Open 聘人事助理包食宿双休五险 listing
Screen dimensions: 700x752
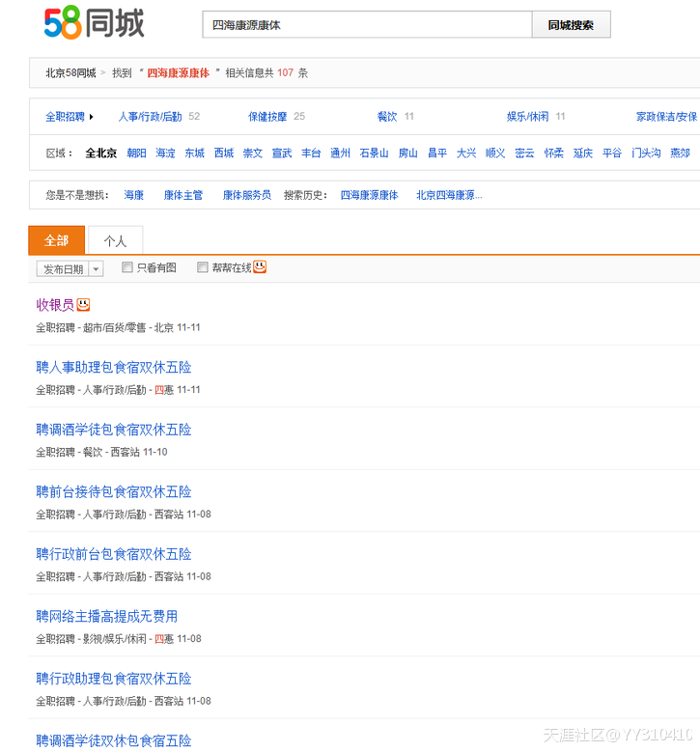(x=114, y=368)
